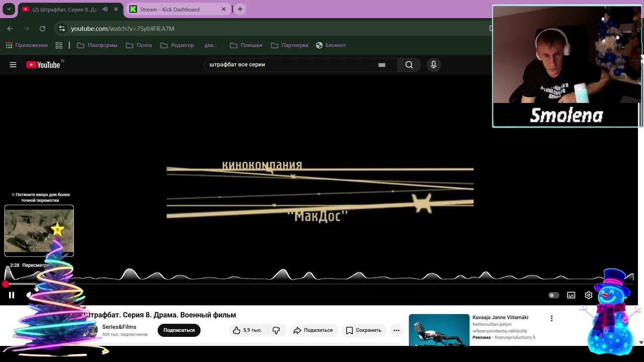Start voice search with microphone icon

pyautogui.click(x=434, y=64)
